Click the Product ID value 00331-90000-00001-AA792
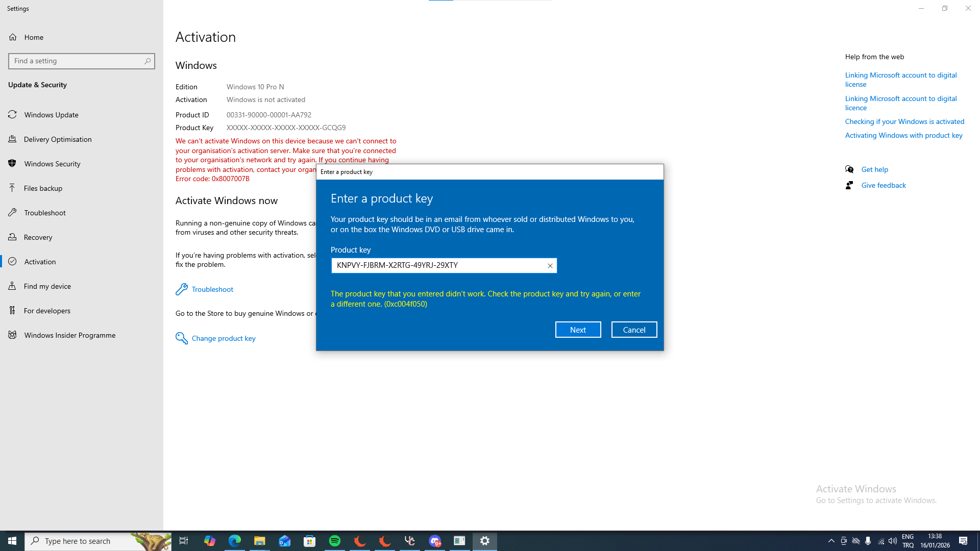Image resolution: width=980 pixels, height=551 pixels. click(x=269, y=115)
